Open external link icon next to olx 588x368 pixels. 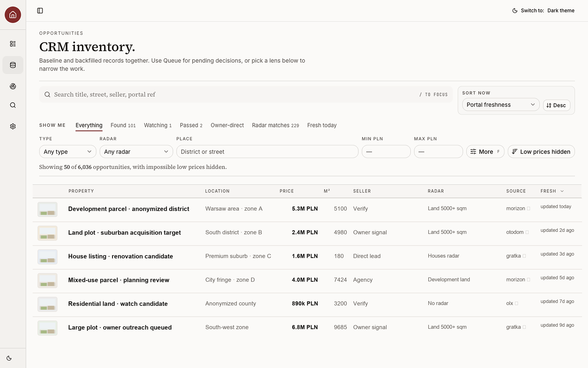[517, 304]
